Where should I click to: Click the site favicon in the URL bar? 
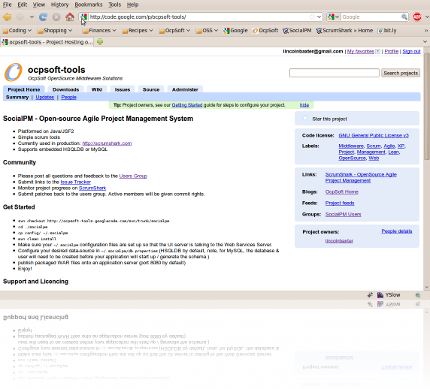[x=84, y=17]
